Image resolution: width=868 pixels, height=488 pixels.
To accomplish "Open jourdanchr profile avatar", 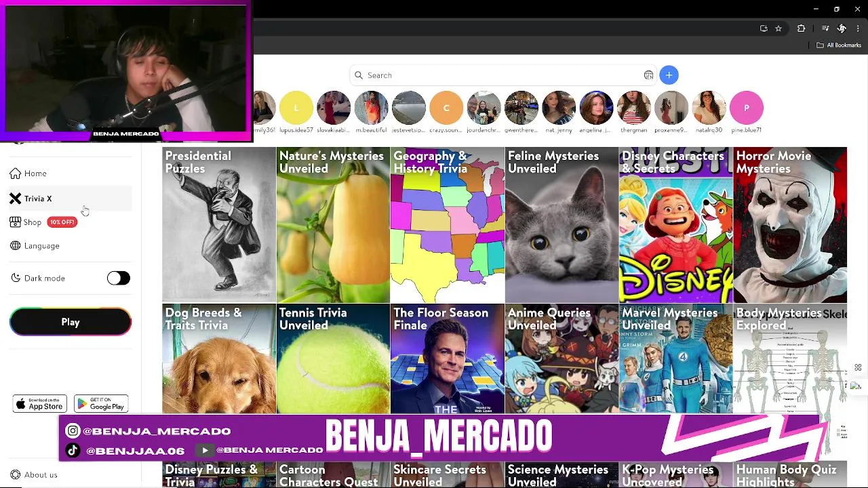I will pos(484,108).
